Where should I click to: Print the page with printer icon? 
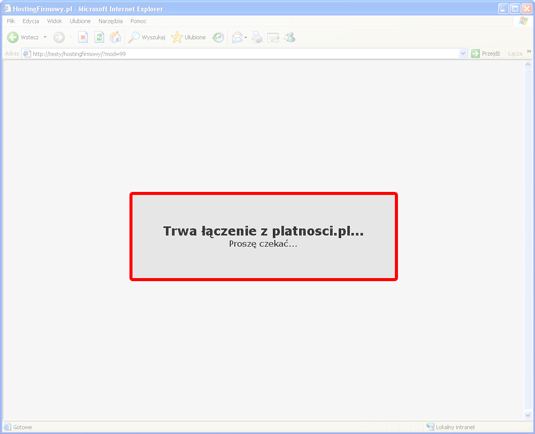point(257,37)
